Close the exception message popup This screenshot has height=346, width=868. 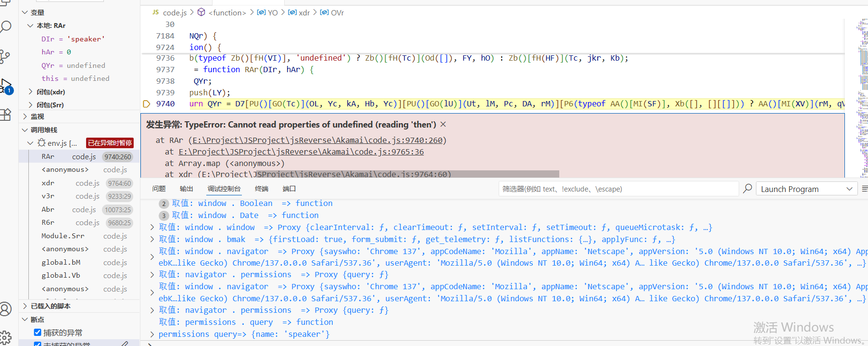tap(443, 125)
